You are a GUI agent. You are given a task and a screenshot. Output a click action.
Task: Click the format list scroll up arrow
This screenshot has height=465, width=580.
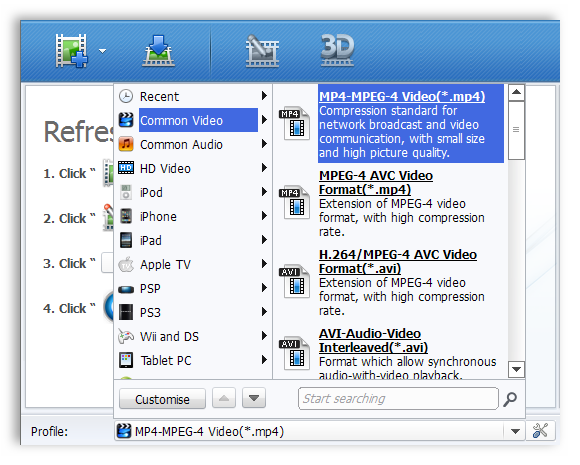click(x=517, y=92)
